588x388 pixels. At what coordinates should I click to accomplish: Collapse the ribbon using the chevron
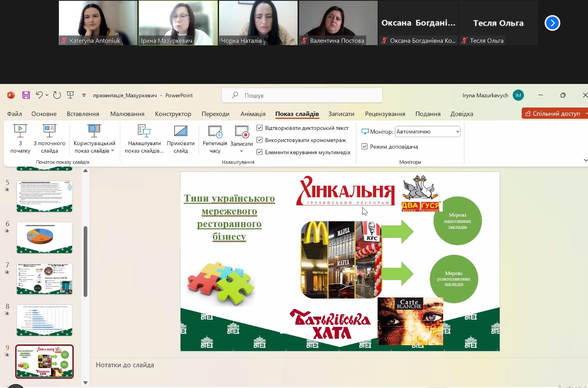point(585,160)
